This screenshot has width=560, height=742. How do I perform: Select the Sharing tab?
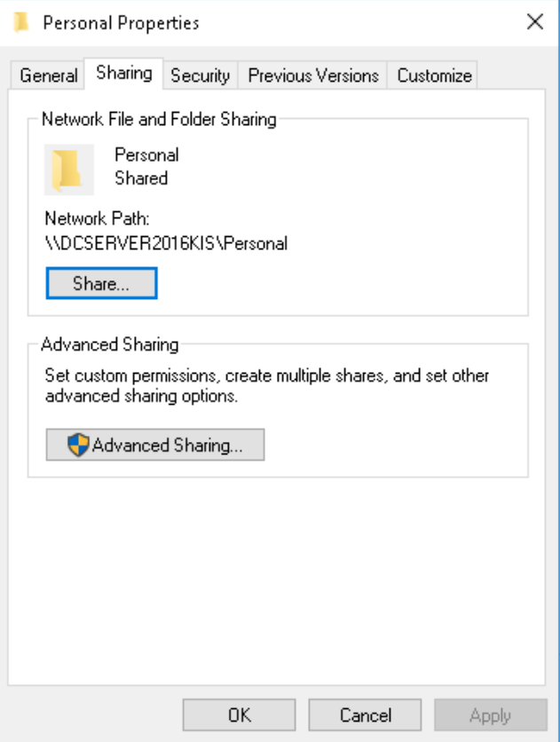pos(124,74)
